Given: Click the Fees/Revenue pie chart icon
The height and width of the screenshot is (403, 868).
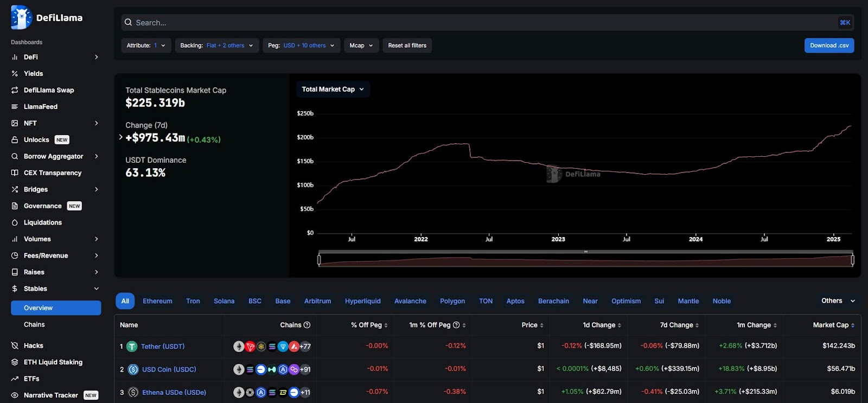Looking at the screenshot, I should [x=15, y=255].
